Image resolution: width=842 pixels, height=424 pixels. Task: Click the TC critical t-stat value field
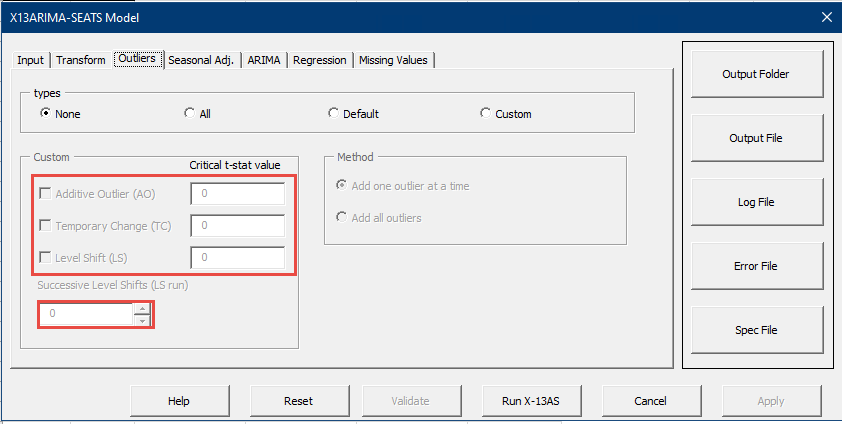pyautogui.click(x=237, y=226)
